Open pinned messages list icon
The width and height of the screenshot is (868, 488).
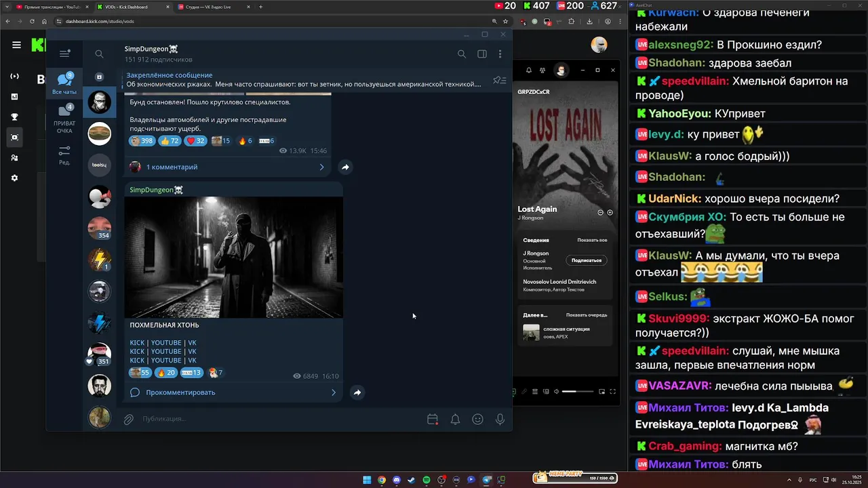(499, 80)
